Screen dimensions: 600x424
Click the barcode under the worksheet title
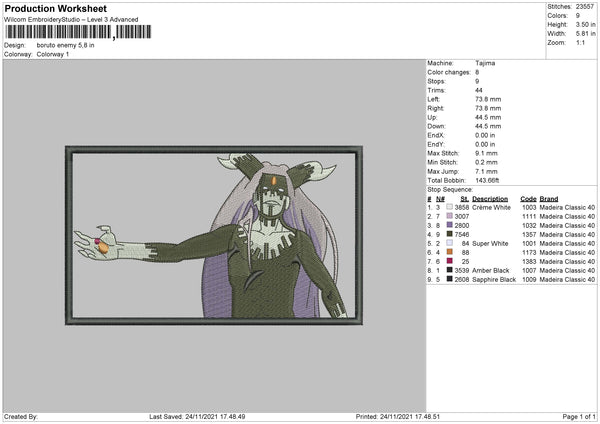(x=78, y=32)
